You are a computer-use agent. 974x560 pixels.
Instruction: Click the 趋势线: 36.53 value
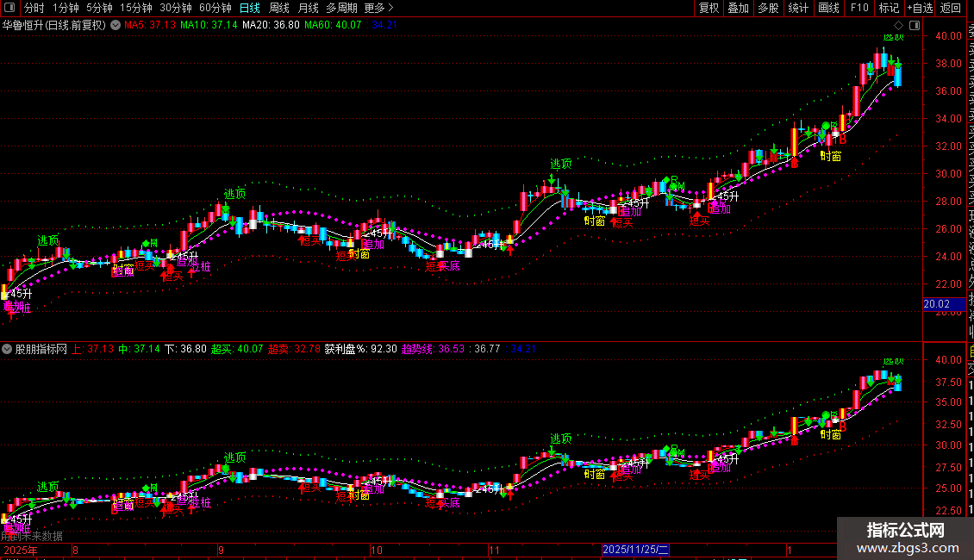pos(433,349)
